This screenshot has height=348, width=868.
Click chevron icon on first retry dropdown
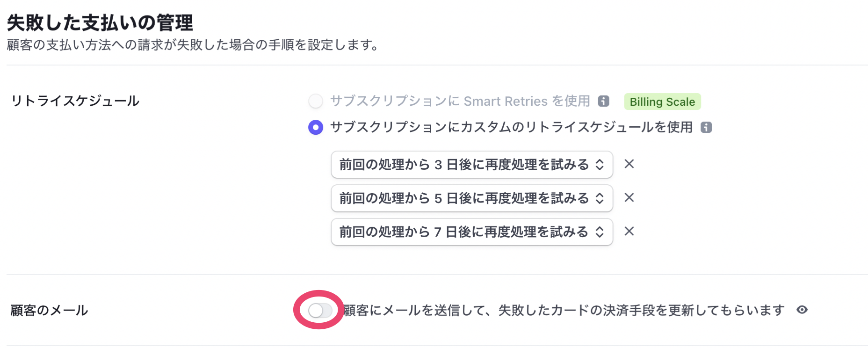(600, 164)
